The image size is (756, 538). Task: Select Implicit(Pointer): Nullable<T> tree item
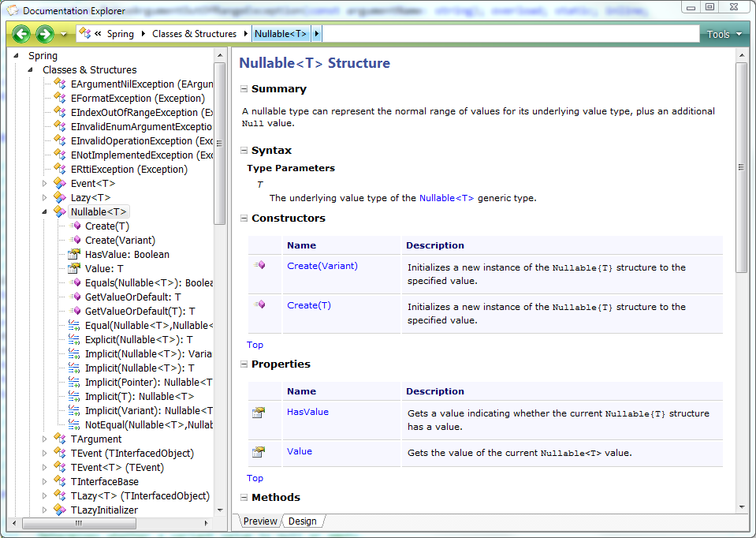(148, 382)
